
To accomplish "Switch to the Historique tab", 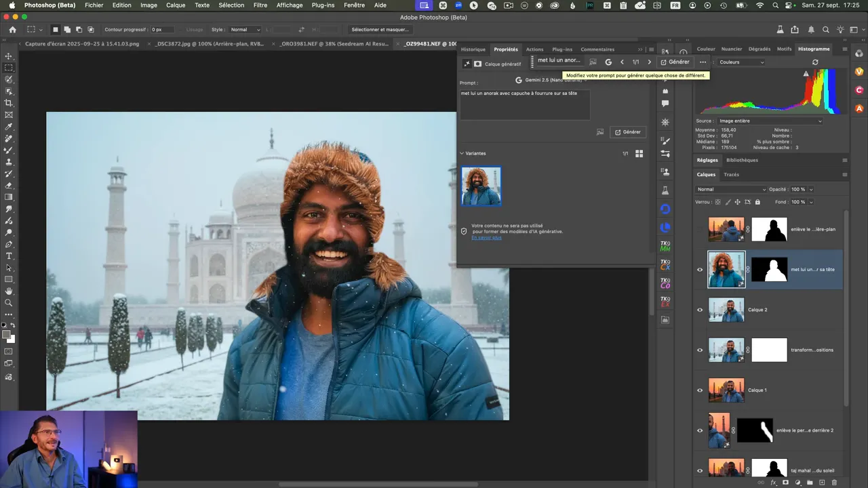I will pos(473,49).
